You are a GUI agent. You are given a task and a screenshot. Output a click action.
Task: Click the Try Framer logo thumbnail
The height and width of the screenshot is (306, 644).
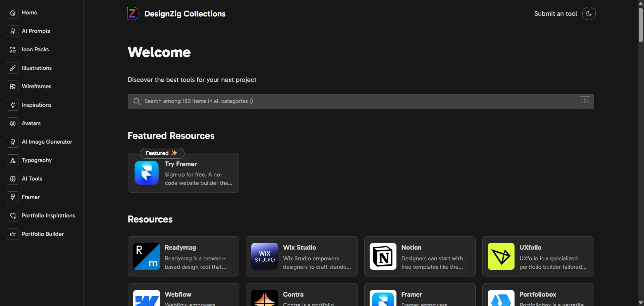click(147, 173)
